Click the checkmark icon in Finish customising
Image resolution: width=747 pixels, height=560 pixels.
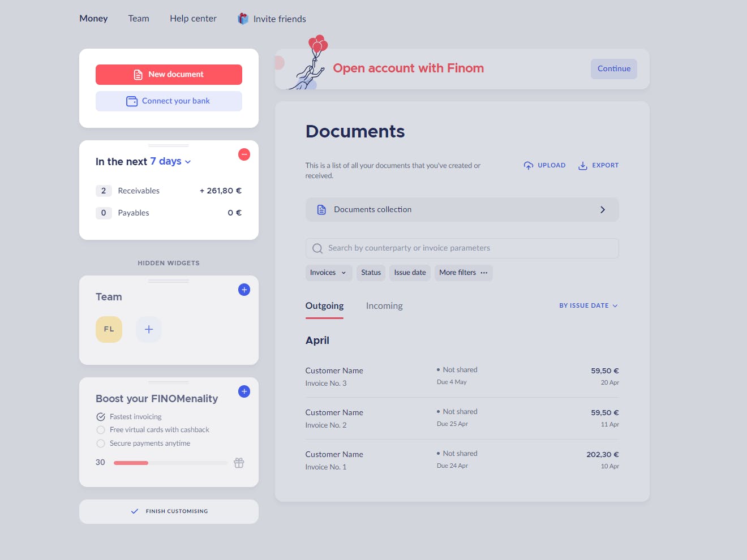pos(135,511)
